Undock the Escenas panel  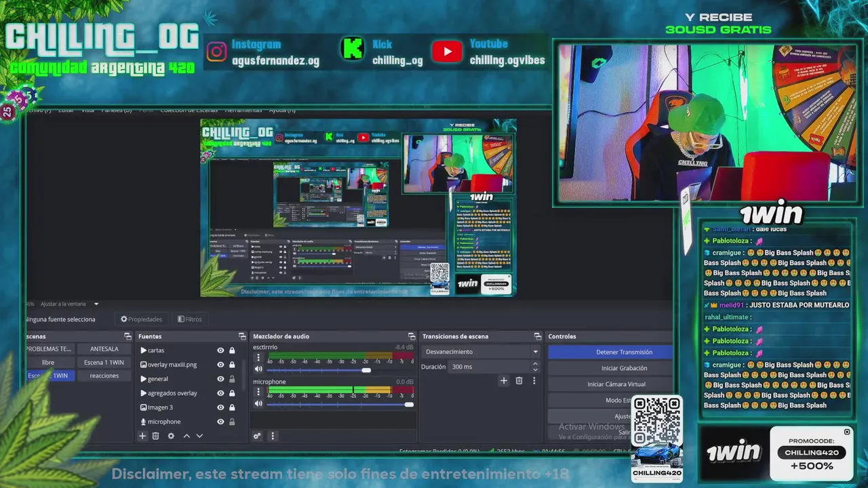pyautogui.click(x=127, y=336)
